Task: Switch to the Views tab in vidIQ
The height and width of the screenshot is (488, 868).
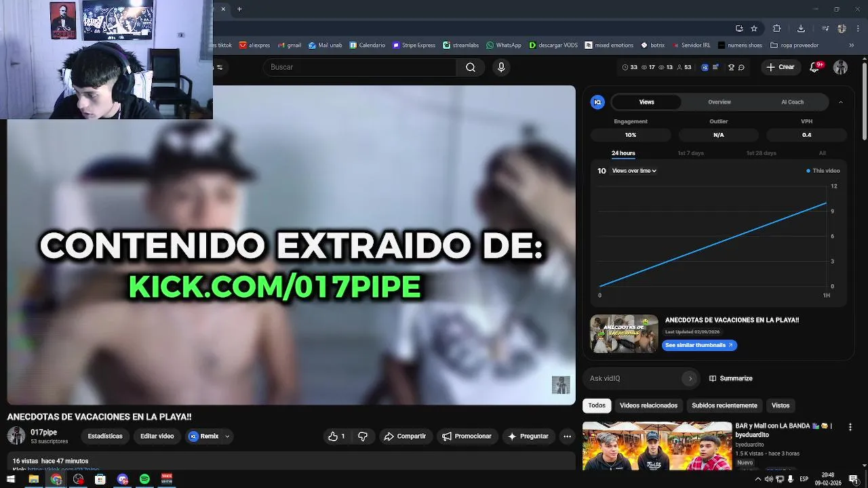Action: pos(647,102)
